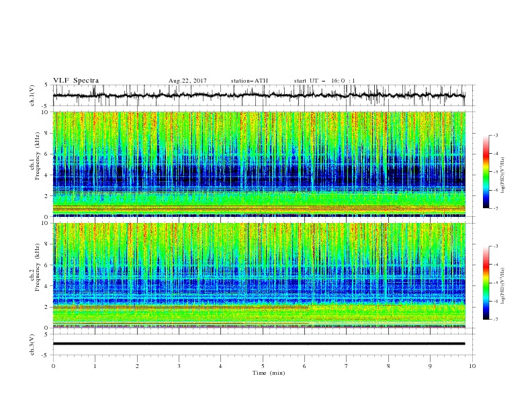The image size is (532, 411).
Task: Click the "6" kHz tick of the ch.2 spectrogram
Action: (x=48, y=265)
